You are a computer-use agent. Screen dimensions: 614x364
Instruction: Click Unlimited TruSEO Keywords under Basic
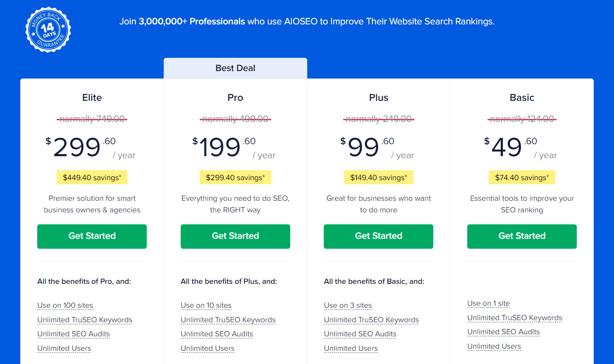[515, 318]
